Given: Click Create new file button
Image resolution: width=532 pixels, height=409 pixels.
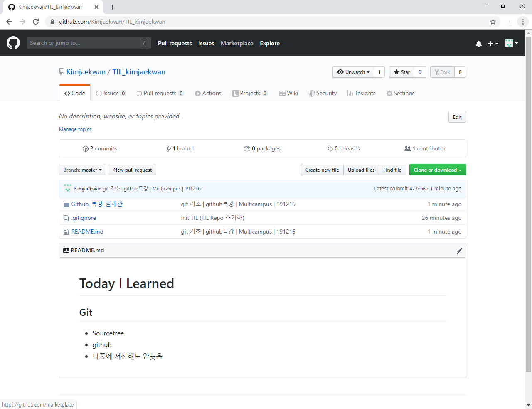Looking at the screenshot, I should [x=322, y=170].
